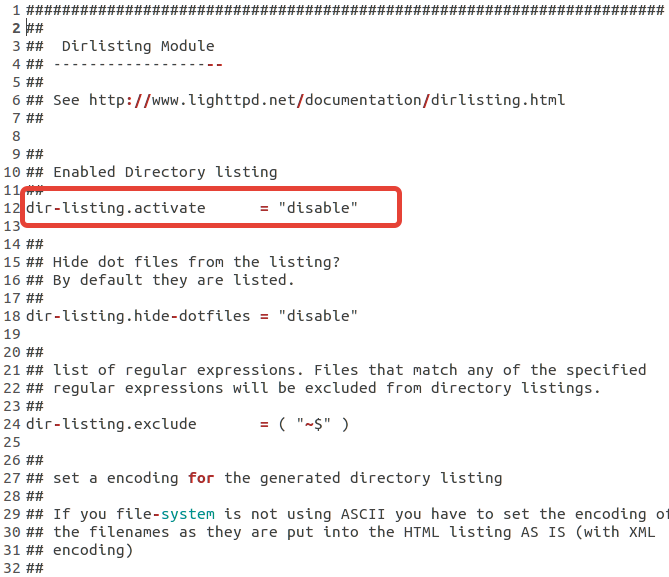Click the "Dirlisting Module" heading on line 3
Screen dimensions: 669x577
(138, 46)
